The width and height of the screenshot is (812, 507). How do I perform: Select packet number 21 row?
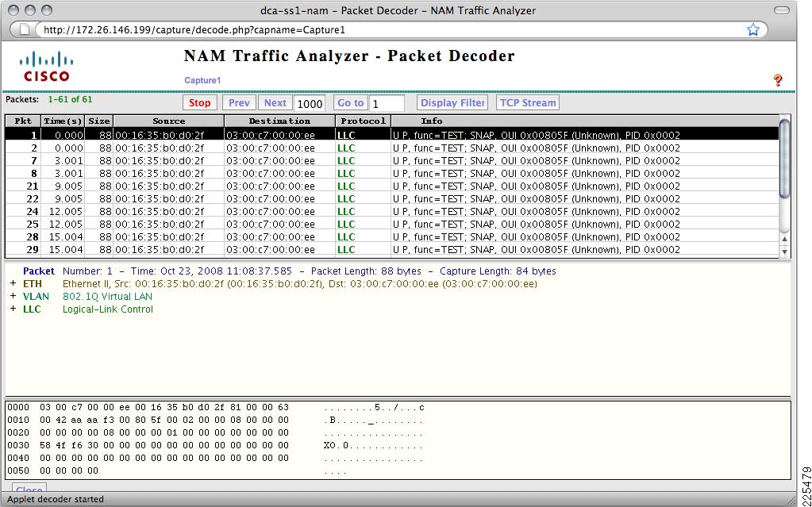click(x=392, y=186)
